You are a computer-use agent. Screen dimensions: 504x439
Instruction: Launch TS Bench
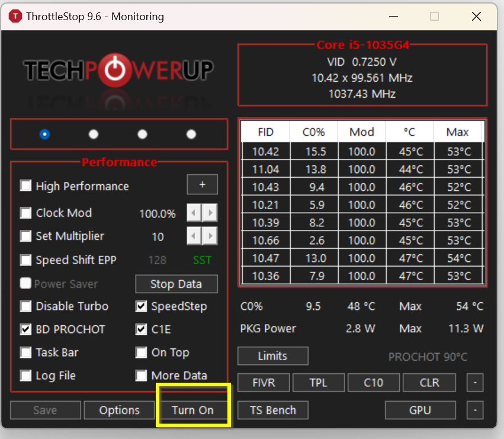pyautogui.click(x=273, y=410)
